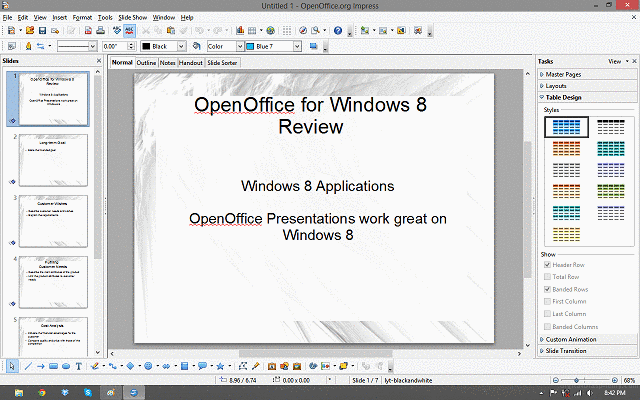Open the Slide Show menu

tap(132, 18)
